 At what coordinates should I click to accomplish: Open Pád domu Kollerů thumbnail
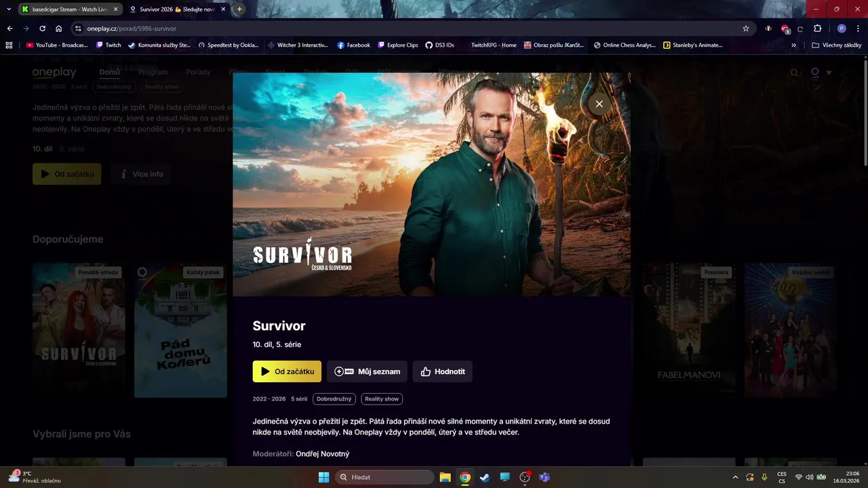click(x=180, y=330)
